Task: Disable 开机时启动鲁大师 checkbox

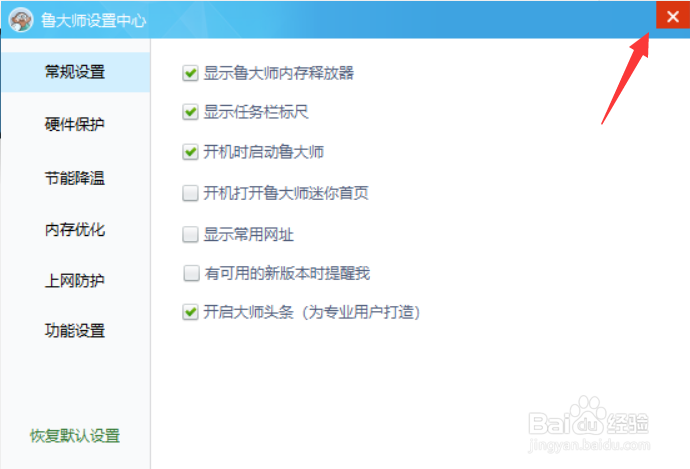Action: point(191,152)
